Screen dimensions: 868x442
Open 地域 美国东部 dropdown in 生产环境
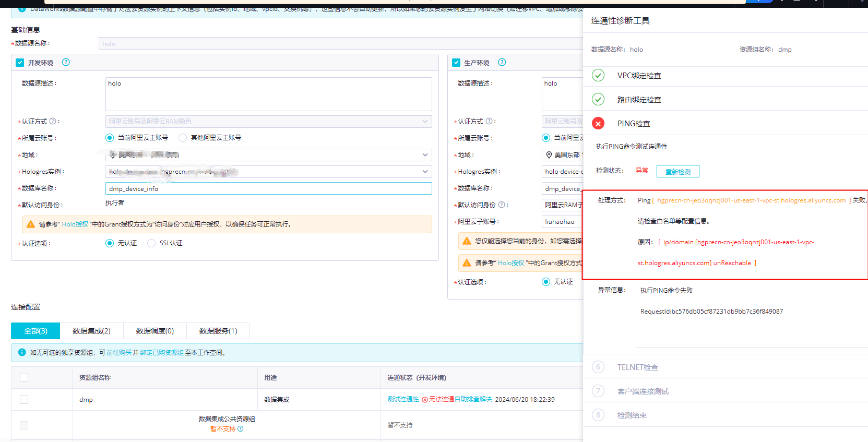pos(563,155)
